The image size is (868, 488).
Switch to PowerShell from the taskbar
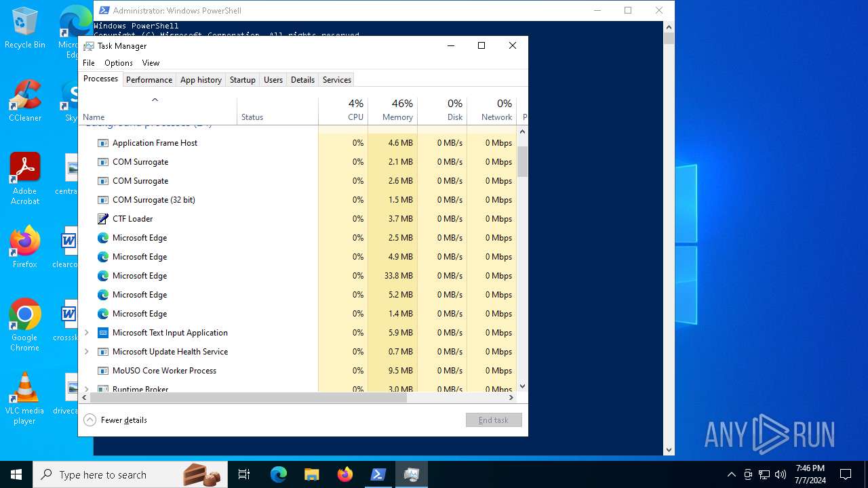[x=378, y=474]
